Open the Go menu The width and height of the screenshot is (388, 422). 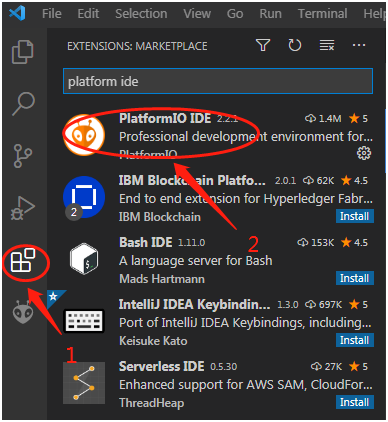coord(235,14)
